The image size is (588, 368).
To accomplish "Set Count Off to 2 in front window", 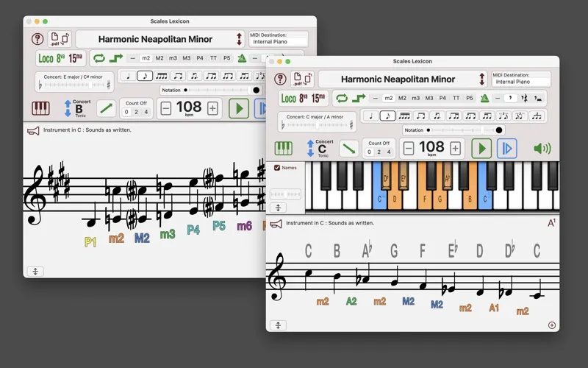I will [x=379, y=152].
